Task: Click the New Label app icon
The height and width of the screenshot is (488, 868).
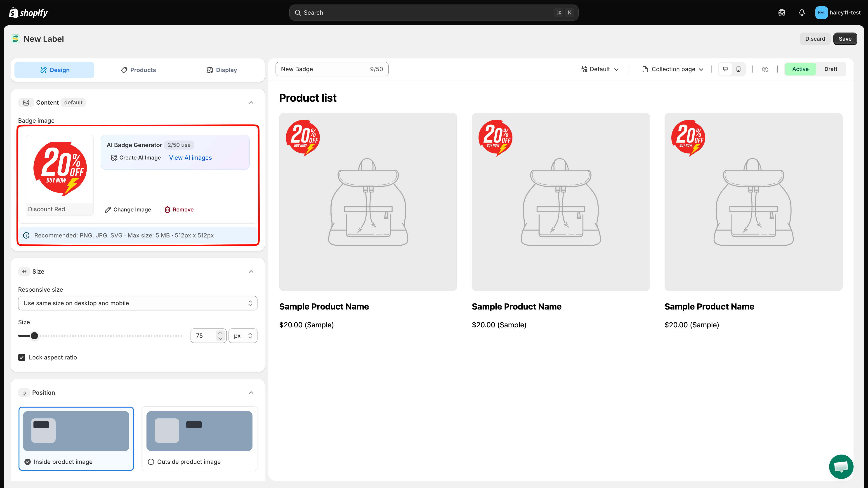Action: [x=15, y=39]
